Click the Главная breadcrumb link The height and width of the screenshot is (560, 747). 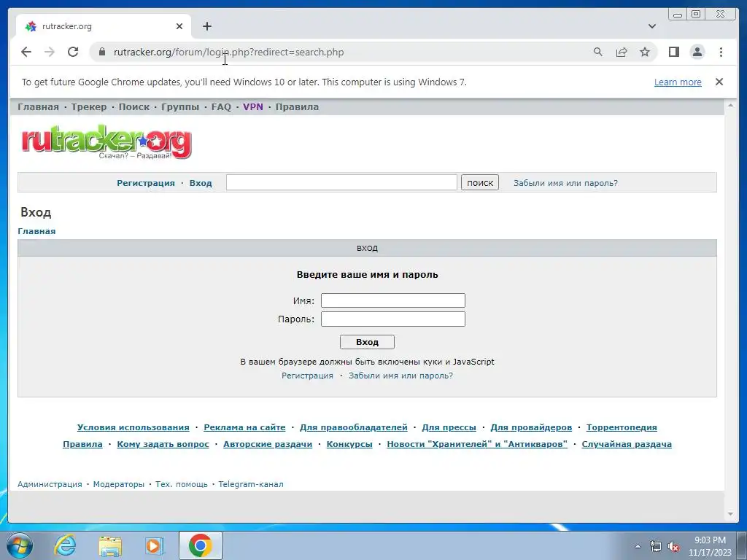(x=36, y=231)
